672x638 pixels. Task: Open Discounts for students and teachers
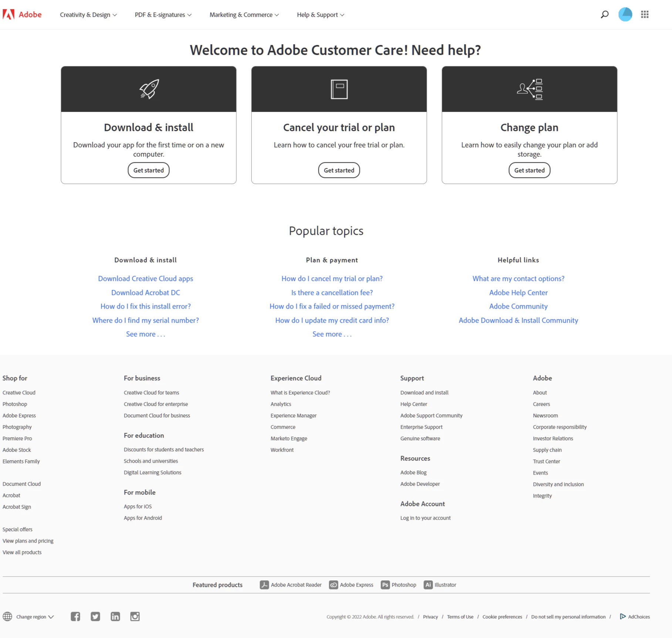(x=164, y=449)
